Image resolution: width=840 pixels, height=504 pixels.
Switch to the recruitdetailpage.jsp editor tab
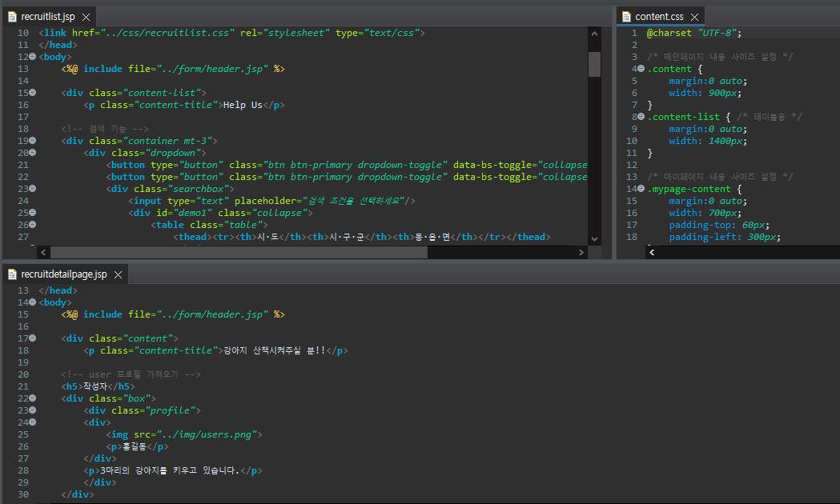click(x=64, y=274)
